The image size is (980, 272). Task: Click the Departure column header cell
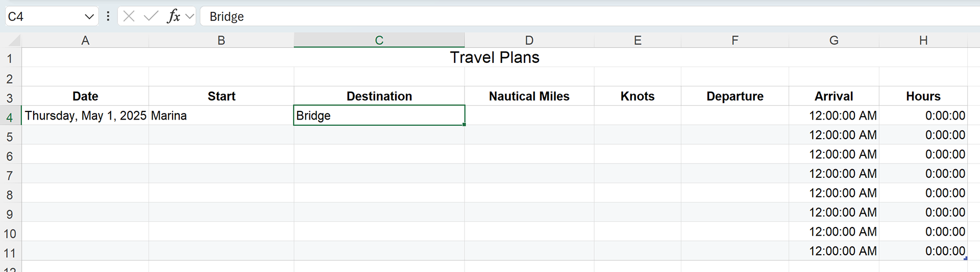tap(734, 96)
